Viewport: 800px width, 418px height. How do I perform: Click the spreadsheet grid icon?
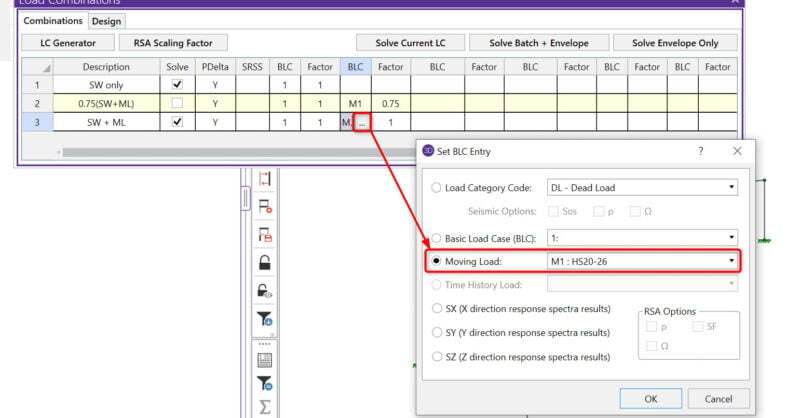point(266,358)
